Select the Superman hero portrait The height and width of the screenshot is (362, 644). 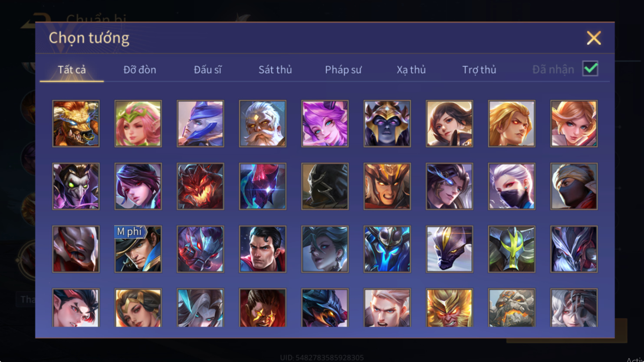[263, 249]
